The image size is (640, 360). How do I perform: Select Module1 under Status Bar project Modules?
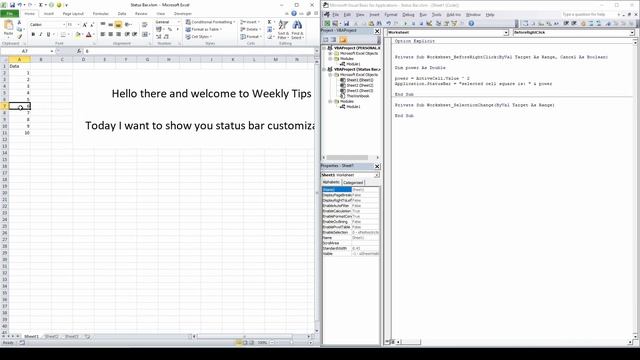353,107
